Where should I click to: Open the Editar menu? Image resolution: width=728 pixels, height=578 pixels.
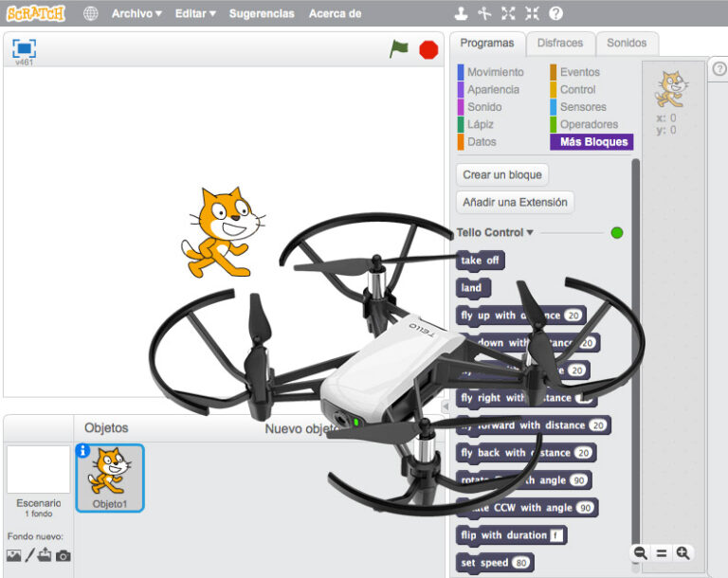[x=195, y=13]
